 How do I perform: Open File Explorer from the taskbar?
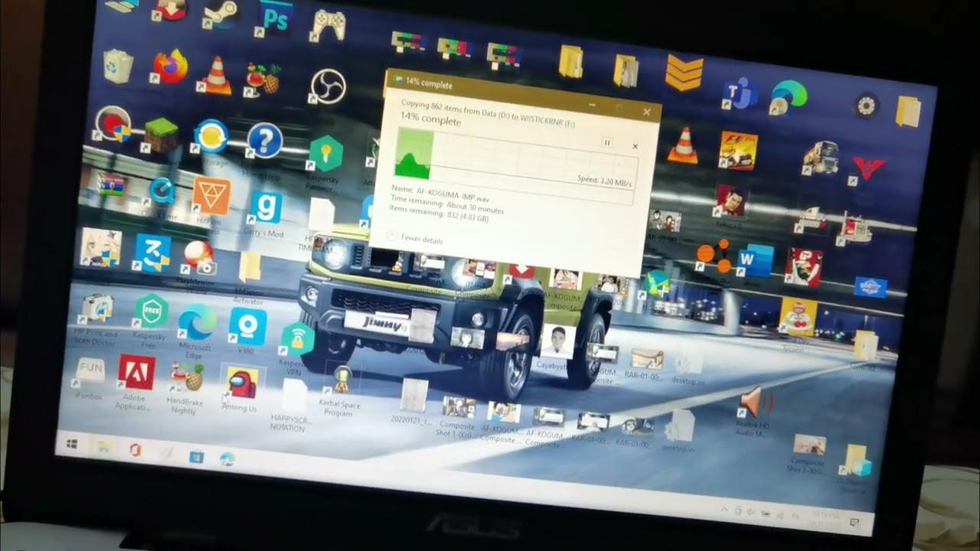(103, 447)
